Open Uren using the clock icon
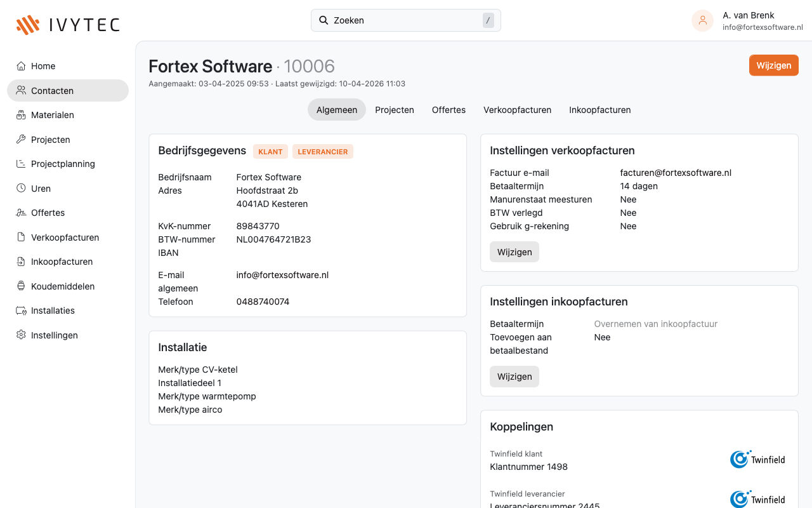The width and height of the screenshot is (812, 508). (x=20, y=188)
